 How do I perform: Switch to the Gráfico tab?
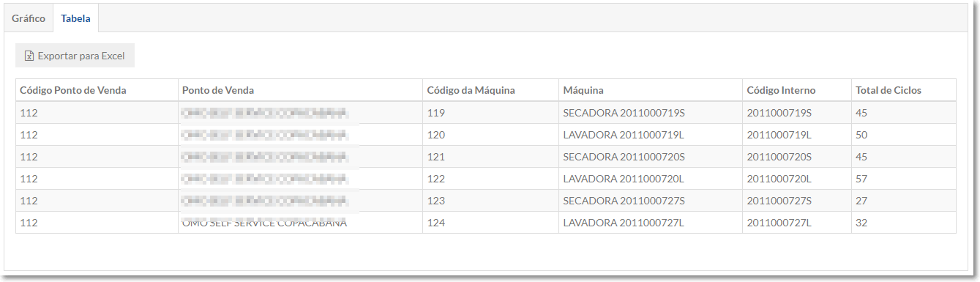29,18
